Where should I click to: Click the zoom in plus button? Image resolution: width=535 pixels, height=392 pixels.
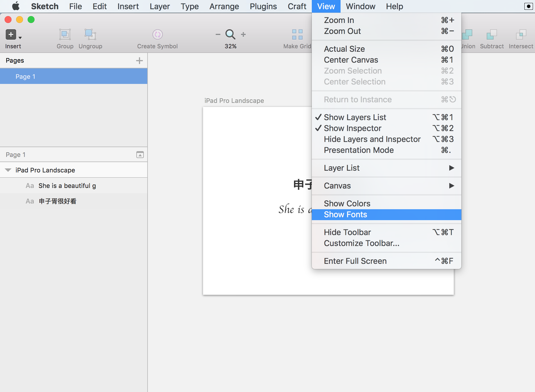tap(243, 34)
